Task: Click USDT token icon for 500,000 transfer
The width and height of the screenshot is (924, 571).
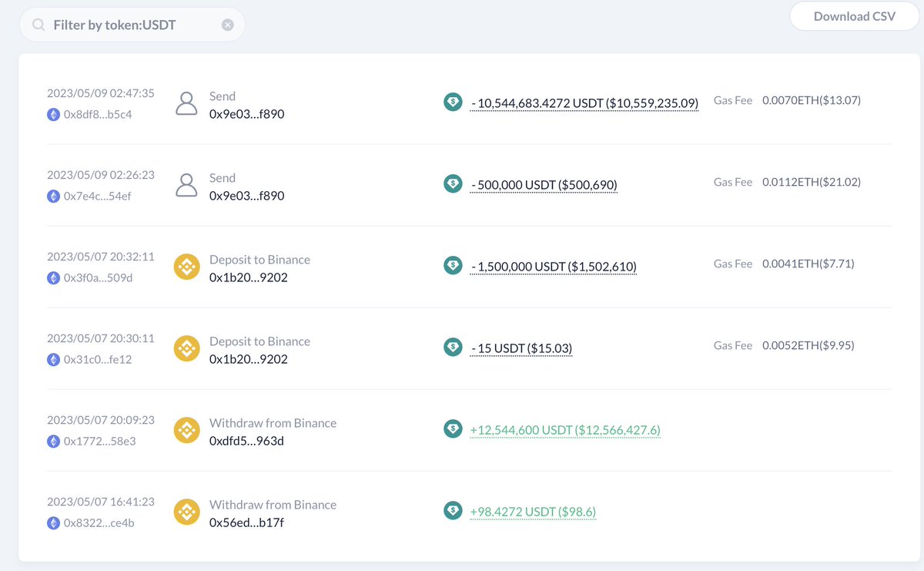Action: 453,183
